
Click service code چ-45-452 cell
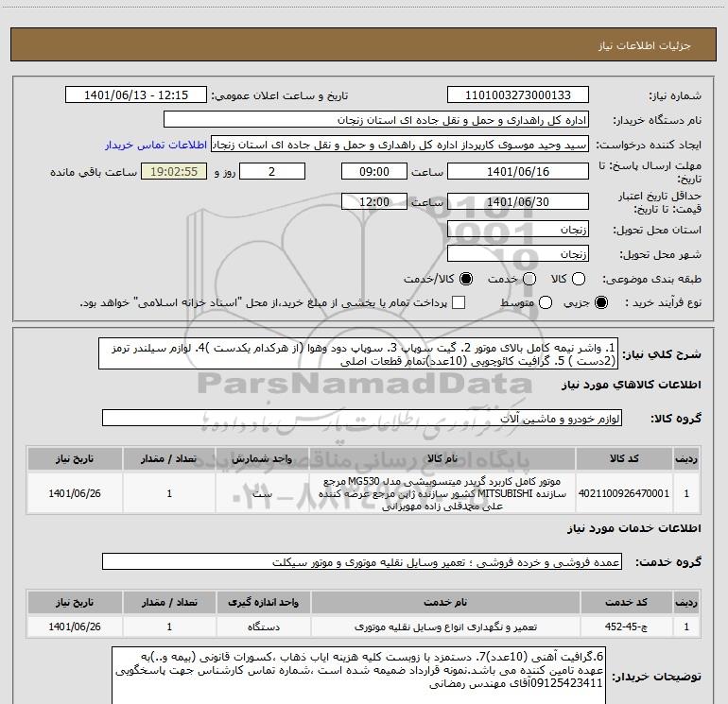pos(626,627)
